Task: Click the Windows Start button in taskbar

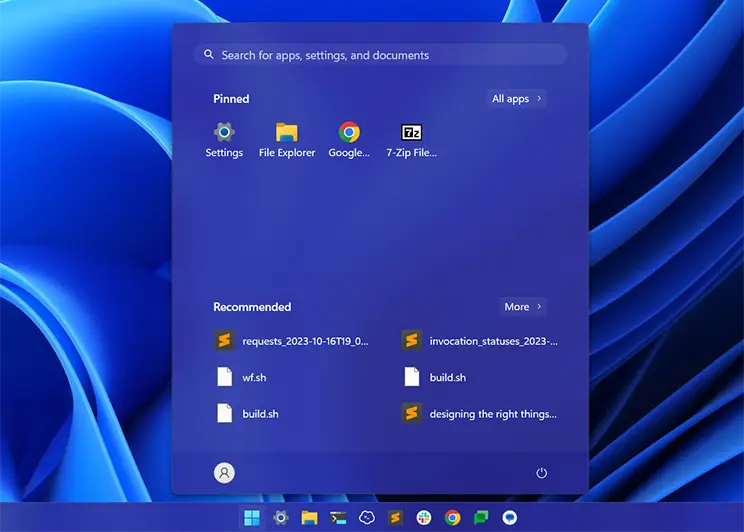Action: coord(252,517)
